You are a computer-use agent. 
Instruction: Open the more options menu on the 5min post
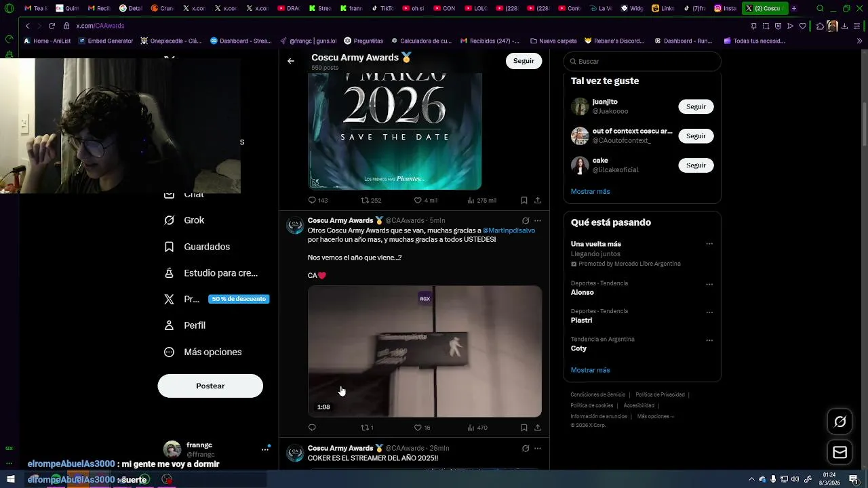tap(538, 220)
